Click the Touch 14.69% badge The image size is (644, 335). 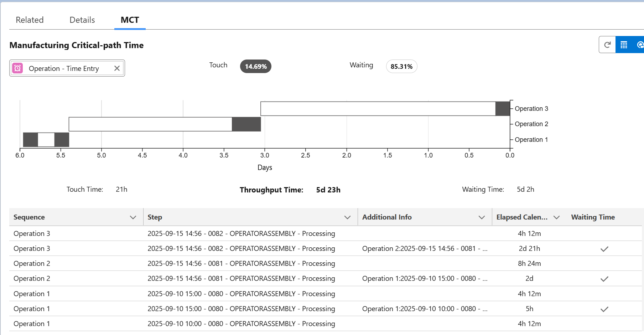(255, 67)
